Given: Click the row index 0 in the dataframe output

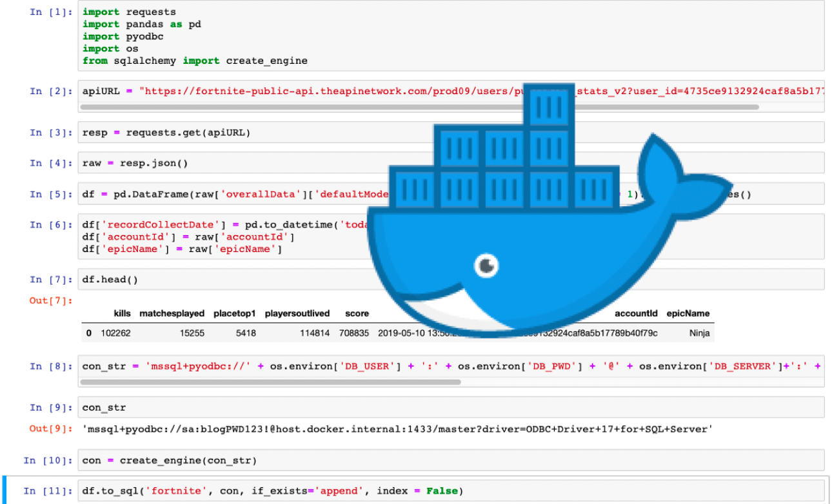Looking at the screenshot, I should click(88, 333).
